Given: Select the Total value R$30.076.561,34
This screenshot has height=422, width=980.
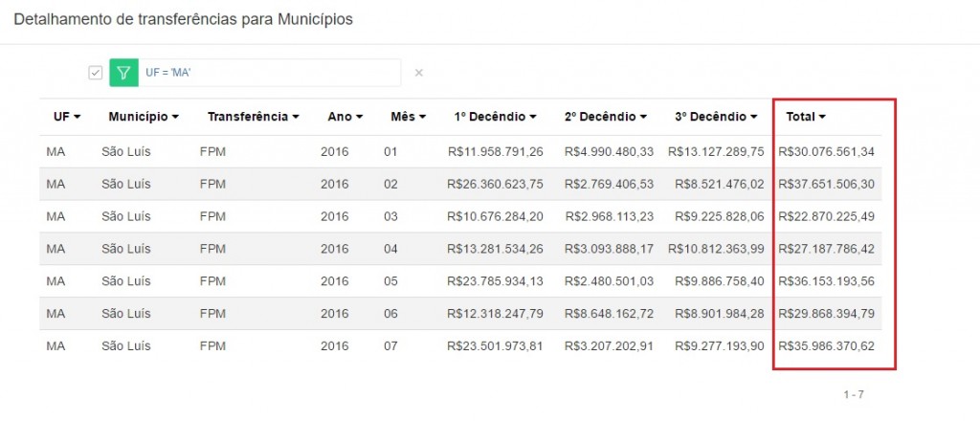Looking at the screenshot, I should (x=826, y=151).
